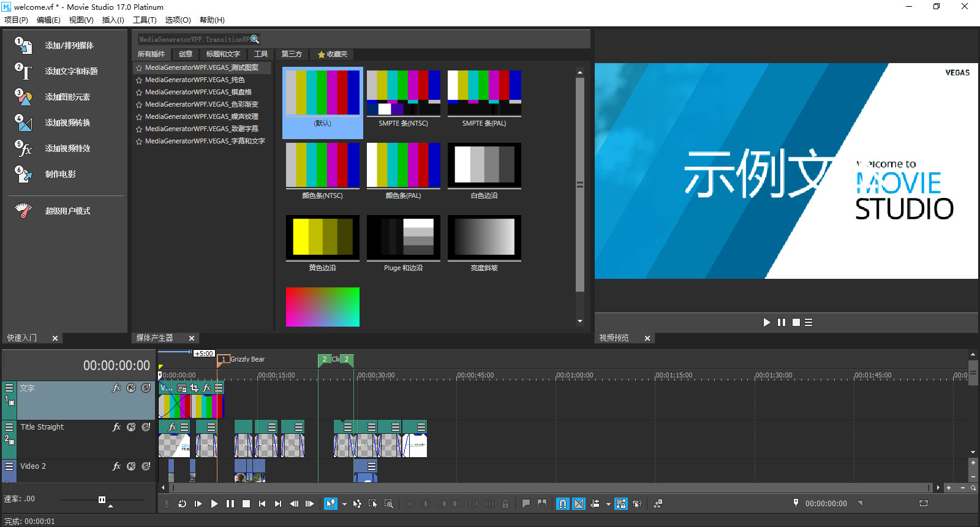This screenshot has height=527, width=980.
Task: Toggle Loop Playback button in transport
Action: (x=182, y=504)
